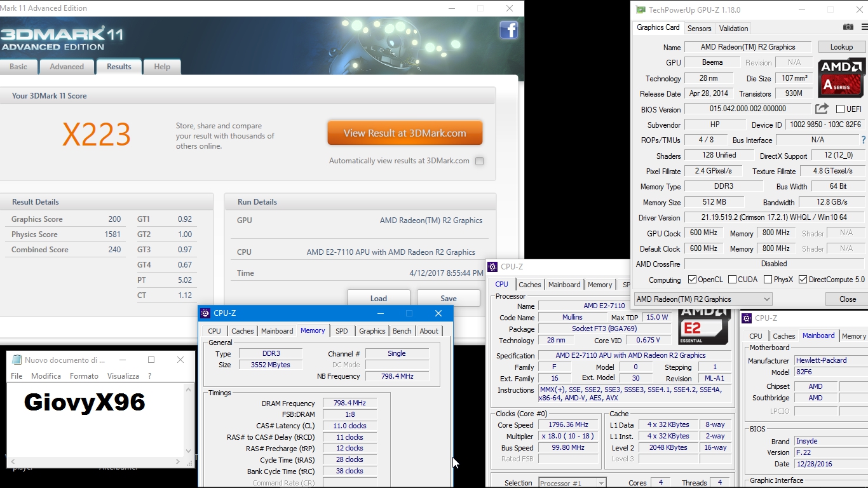868x488 pixels.
Task: Click the Save button in 3DMark
Action: (449, 298)
